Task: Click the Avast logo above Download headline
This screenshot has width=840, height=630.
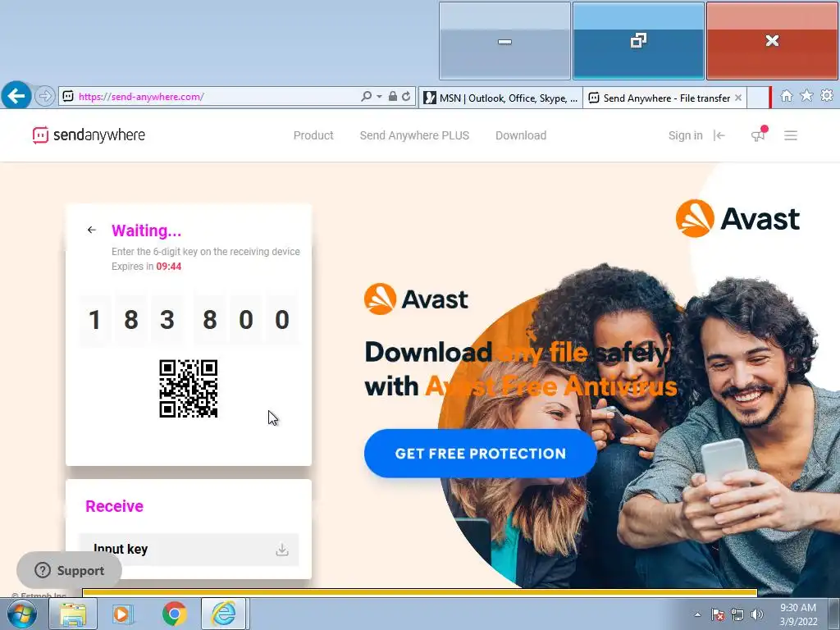Action: coord(416,299)
